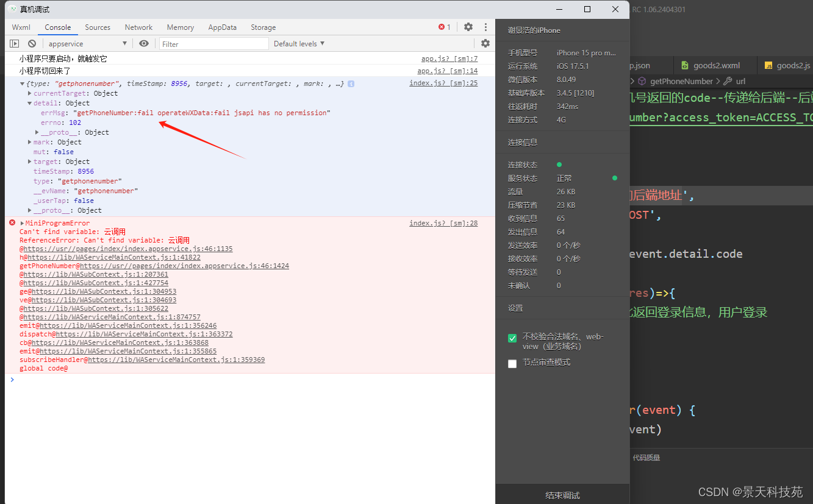Toggle the console sidebar panel icon
Viewport: 813px width, 504px height.
14,44
